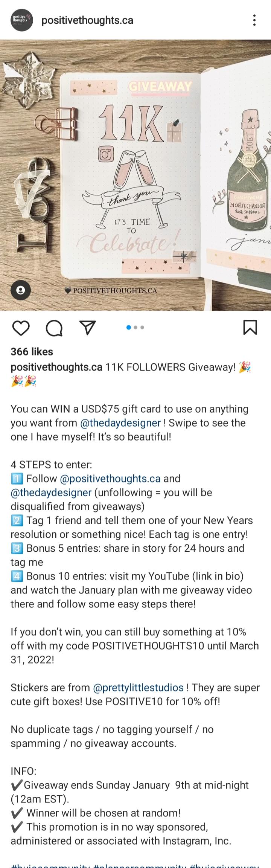The image size is (271, 868).
Task: Open positivethoughts.ca profile picture avatar
Action: tap(21, 20)
